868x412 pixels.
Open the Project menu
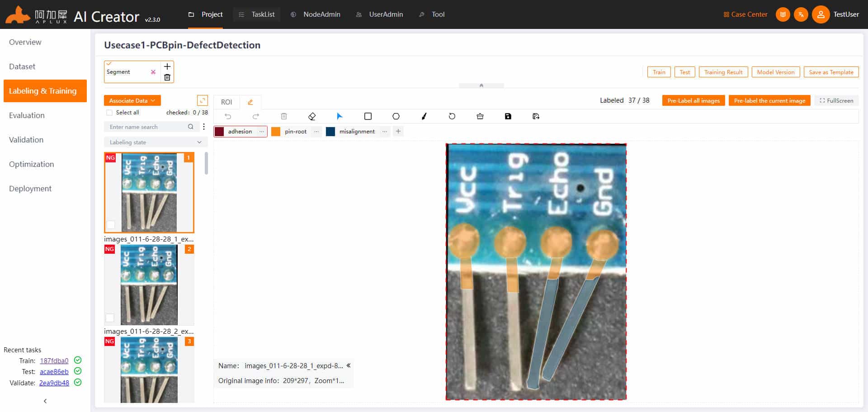206,14
